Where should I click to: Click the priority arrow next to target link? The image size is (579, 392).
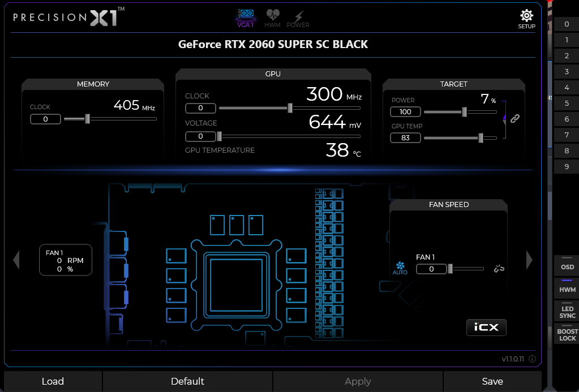point(504,118)
